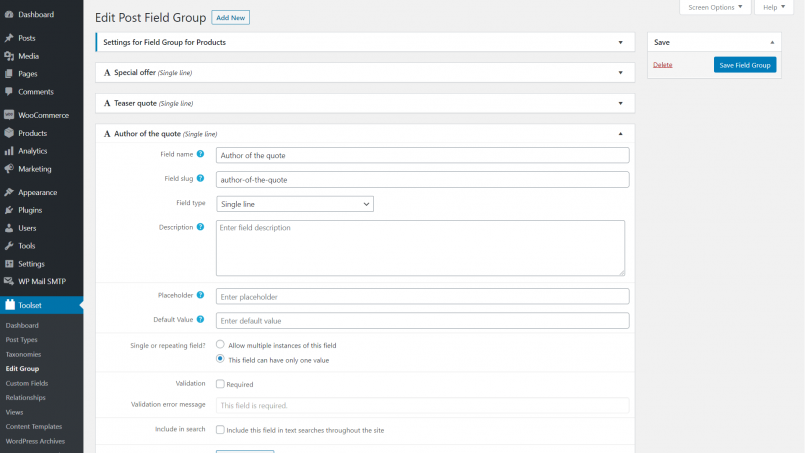Expand the Teaser quote field row
The height and width of the screenshot is (453, 805).
[x=365, y=103]
